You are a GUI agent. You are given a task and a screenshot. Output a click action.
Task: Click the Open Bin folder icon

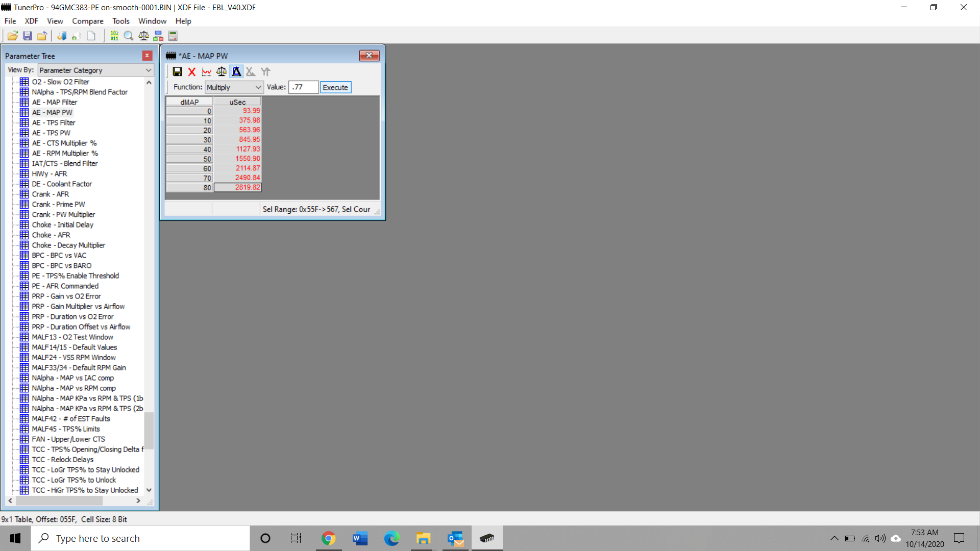(x=13, y=36)
